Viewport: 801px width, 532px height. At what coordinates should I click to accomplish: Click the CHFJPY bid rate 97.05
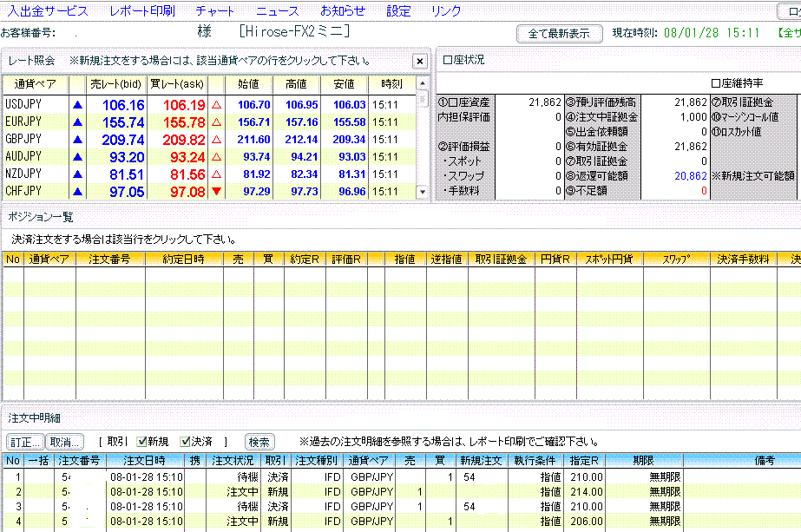pos(128,192)
